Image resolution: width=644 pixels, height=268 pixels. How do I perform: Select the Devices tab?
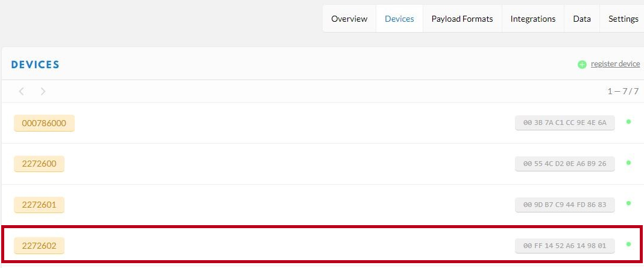coord(399,19)
